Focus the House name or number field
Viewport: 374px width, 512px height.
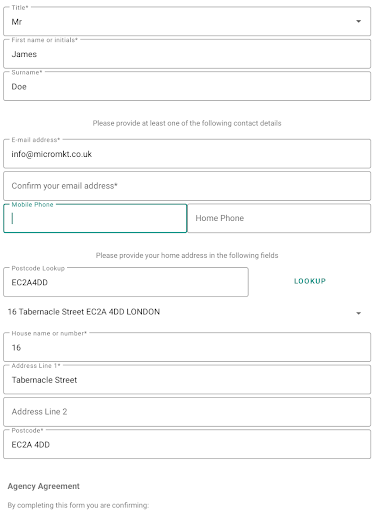[x=187, y=347]
